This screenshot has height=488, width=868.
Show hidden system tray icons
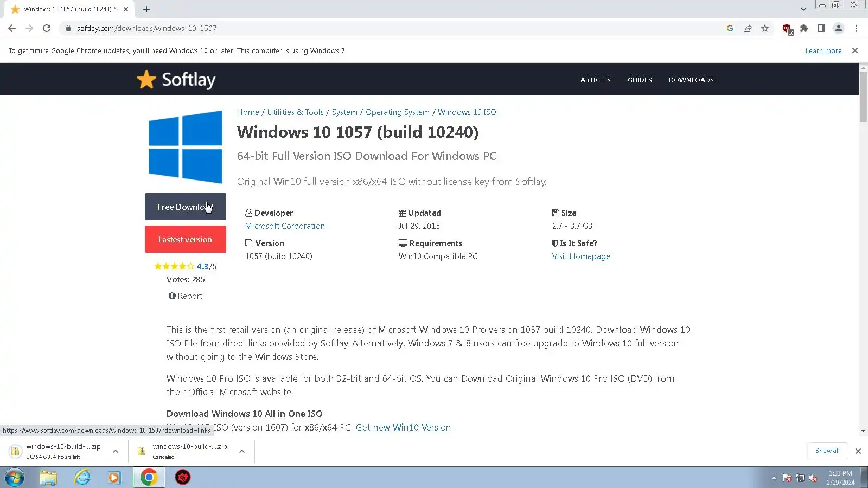[774, 478]
